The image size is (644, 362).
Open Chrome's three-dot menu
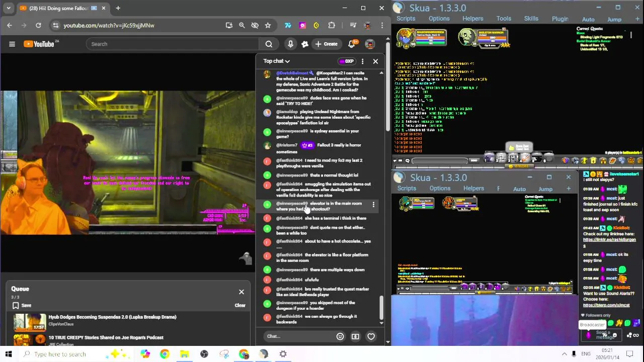pyautogui.click(x=382, y=25)
